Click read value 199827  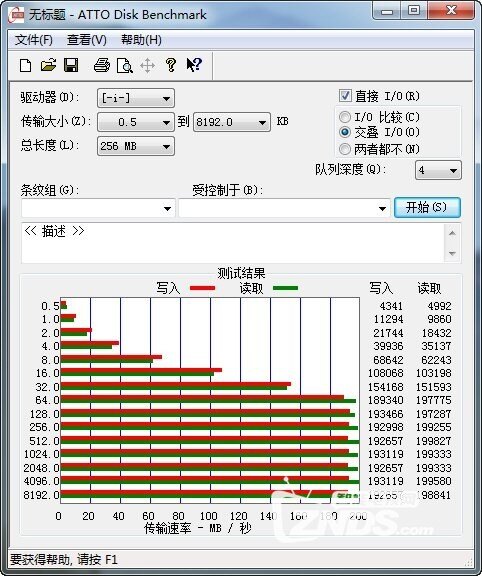[x=433, y=441]
